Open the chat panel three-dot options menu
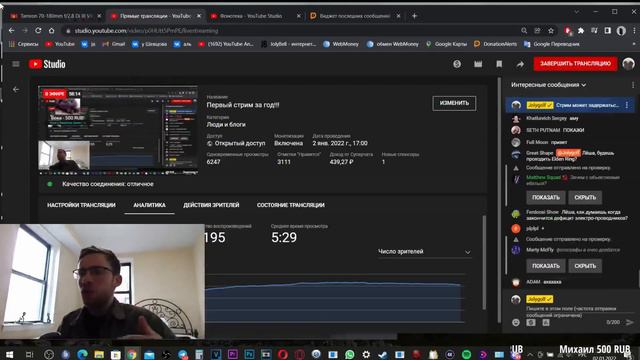Screen dimensions: 640x360 click(633, 85)
